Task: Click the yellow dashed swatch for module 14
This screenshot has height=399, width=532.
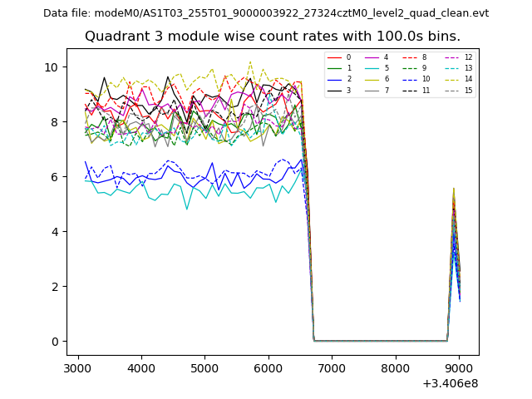Action: 451,79
